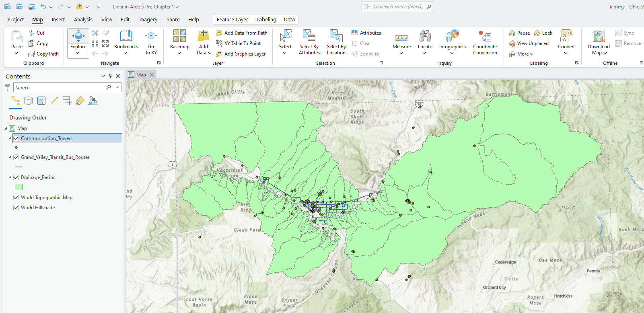Toggle Drainage_Basins layer visibility
Screen dimensions: 644x313
[16, 177]
